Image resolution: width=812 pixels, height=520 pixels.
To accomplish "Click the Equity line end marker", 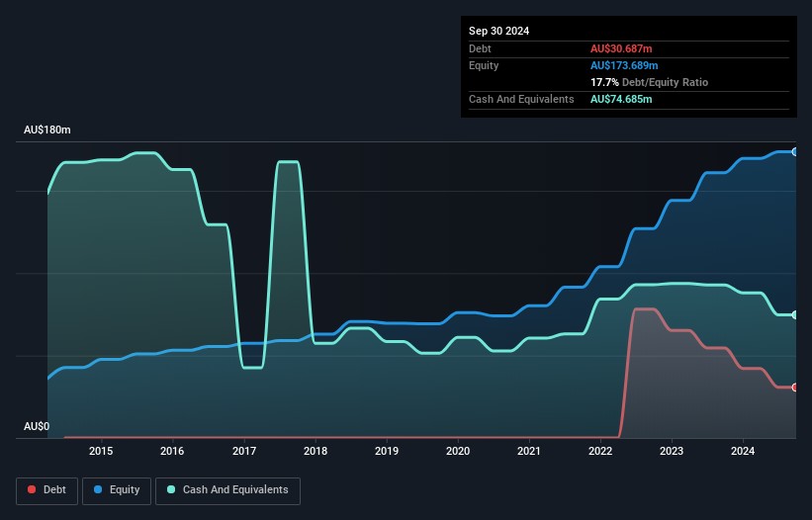I will tap(794, 152).
